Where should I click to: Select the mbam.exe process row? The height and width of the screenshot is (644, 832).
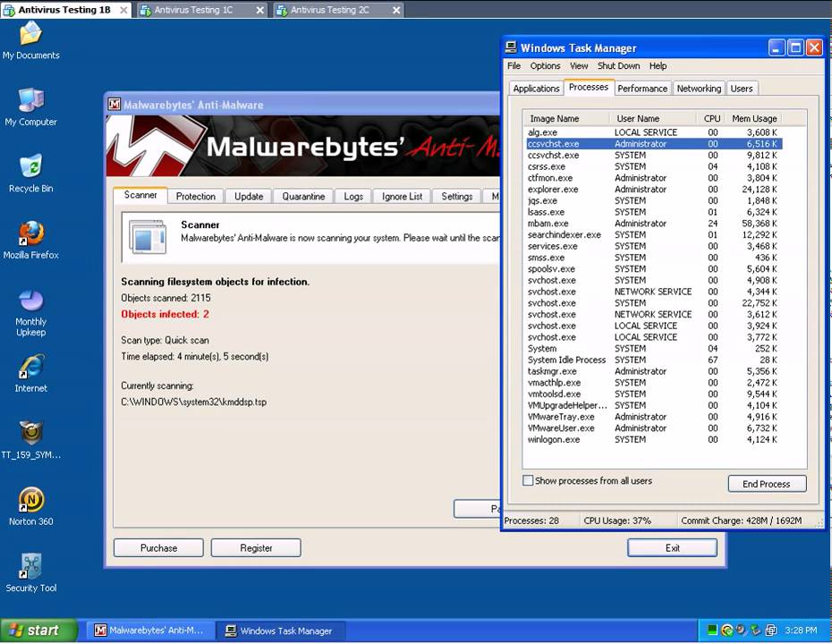click(654, 224)
